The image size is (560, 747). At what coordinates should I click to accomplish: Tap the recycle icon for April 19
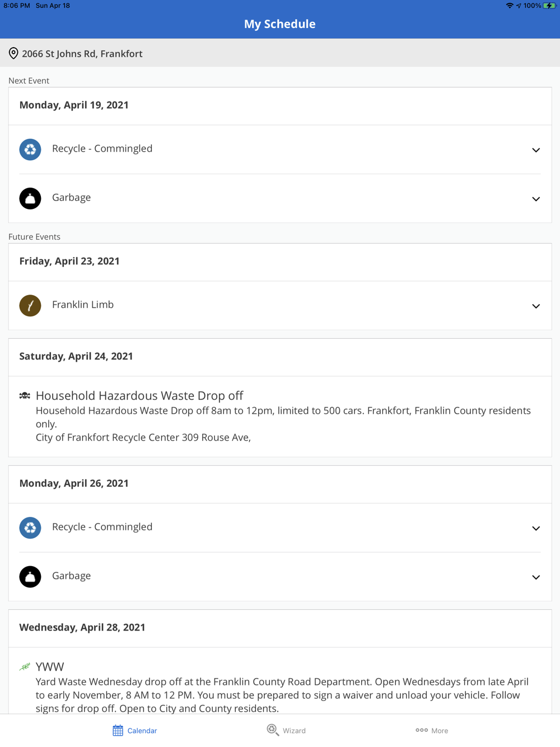click(x=30, y=150)
